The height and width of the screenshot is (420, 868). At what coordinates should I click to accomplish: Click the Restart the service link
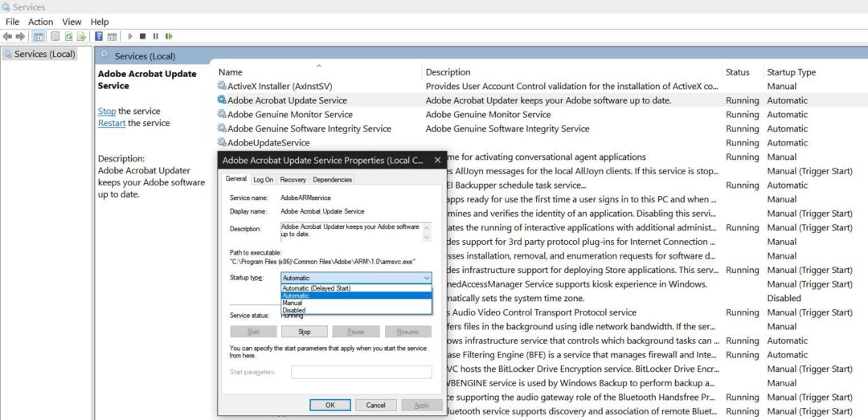[112, 123]
